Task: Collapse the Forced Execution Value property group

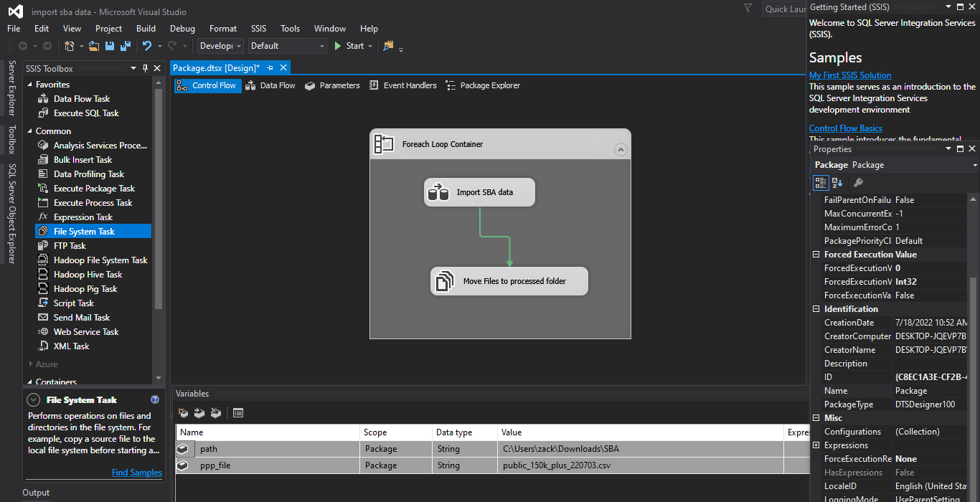Action: (x=816, y=255)
